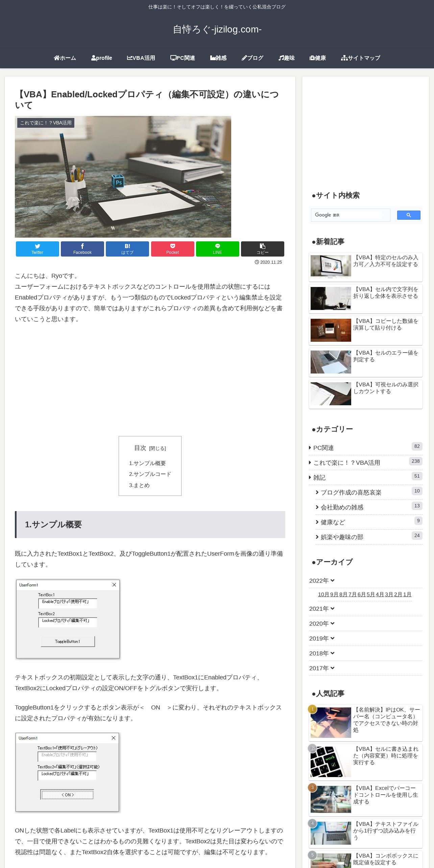The image size is (434, 868).
Task: Open popular article テキストファイルから1行ずつ読み込み
Action: 366,834
